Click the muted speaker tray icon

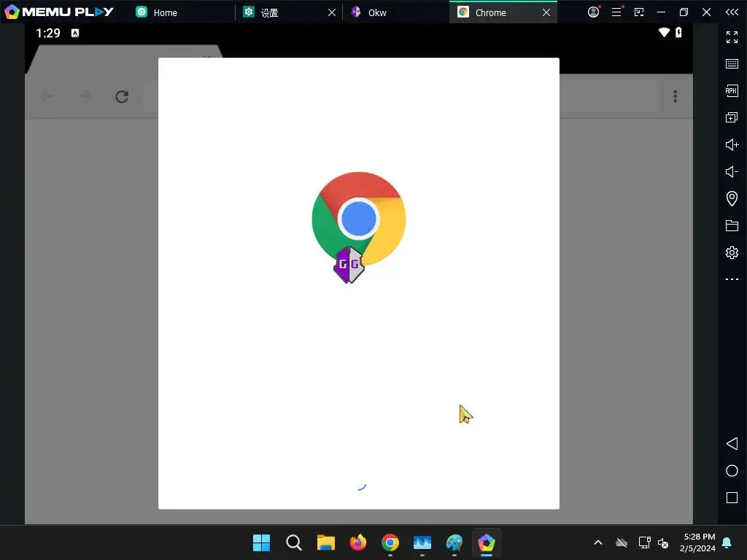coord(663,542)
